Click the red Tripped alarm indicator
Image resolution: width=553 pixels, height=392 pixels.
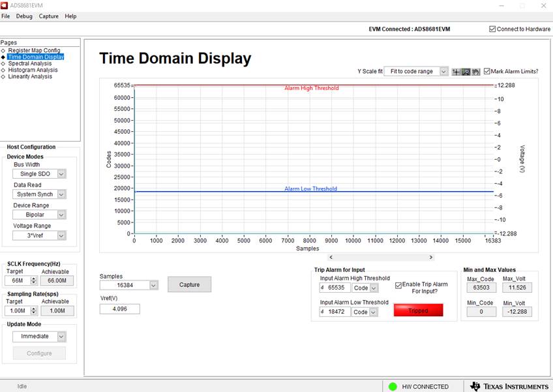(x=418, y=310)
